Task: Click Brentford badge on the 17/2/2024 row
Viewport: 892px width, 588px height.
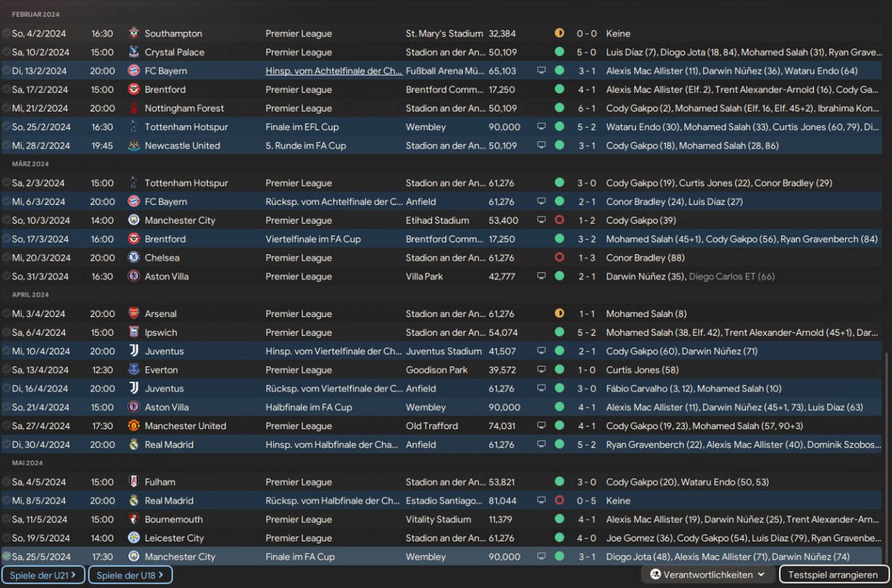Action: click(134, 89)
